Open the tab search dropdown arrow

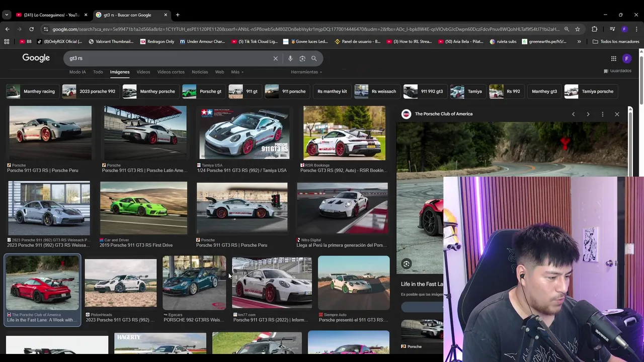[x=6, y=15]
